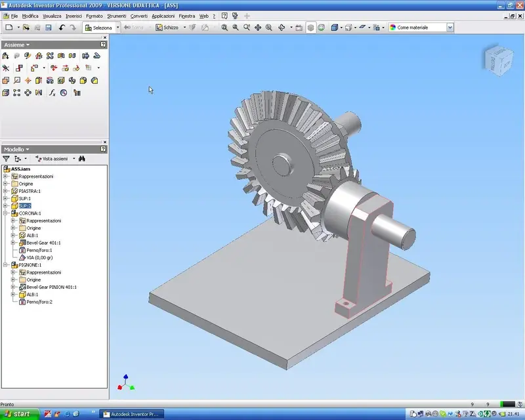This screenshot has height=420, width=525.
Task: Open the Vista assiemi dropdown arrow
Action: [73, 159]
